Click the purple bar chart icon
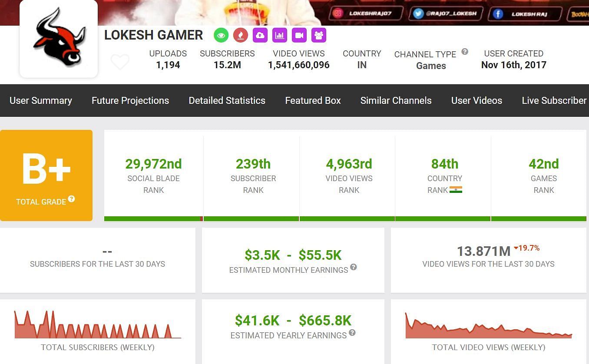Viewport: 589px width, 364px height. [x=280, y=35]
